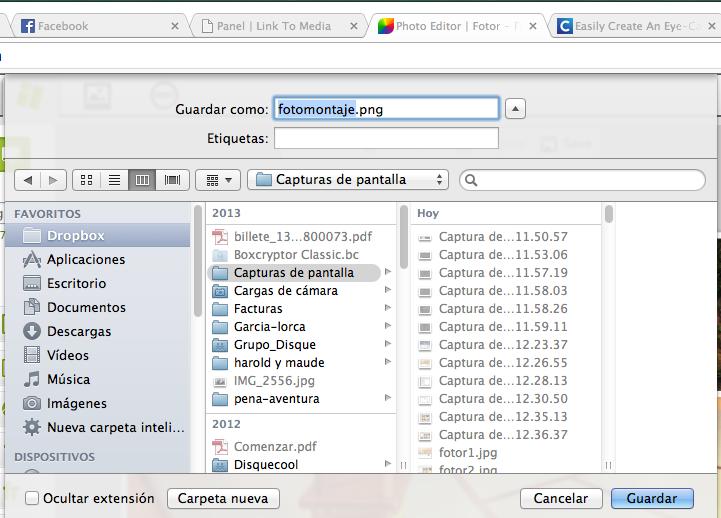Switch to list view mode

[114, 180]
